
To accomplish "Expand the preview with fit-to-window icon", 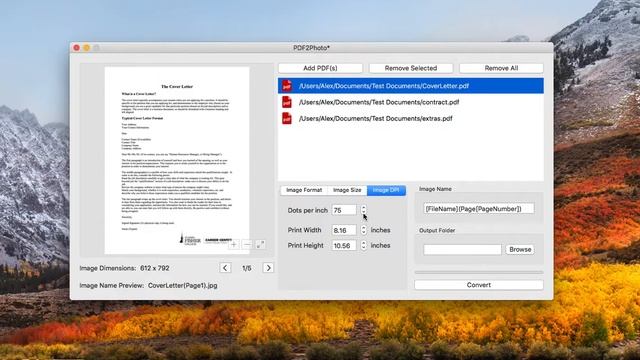I will [260, 244].
